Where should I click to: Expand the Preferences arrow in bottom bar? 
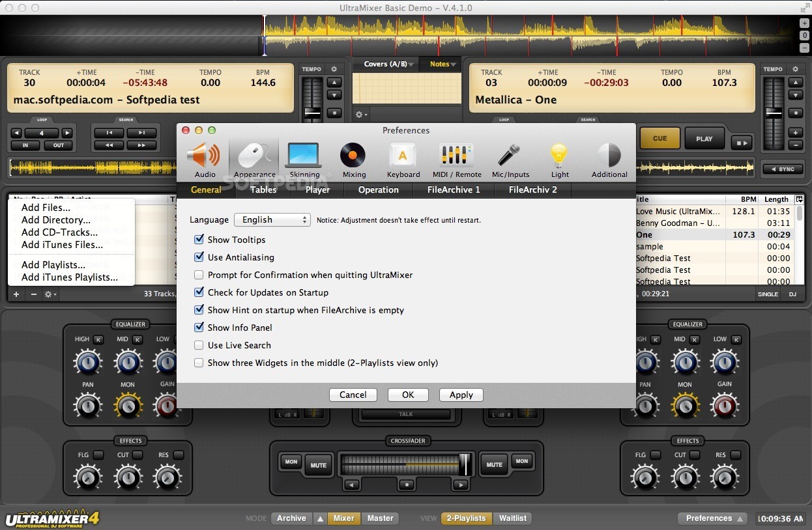point(740,519)
